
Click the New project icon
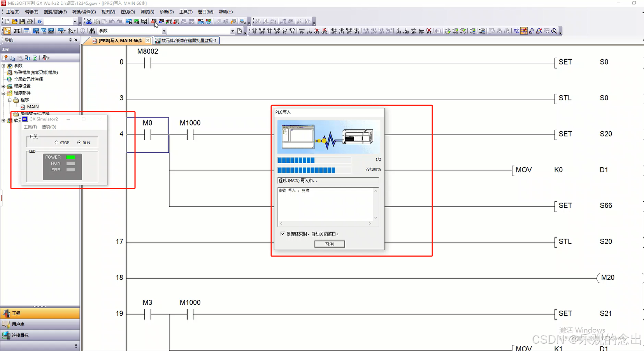click(x=7, y=21)
